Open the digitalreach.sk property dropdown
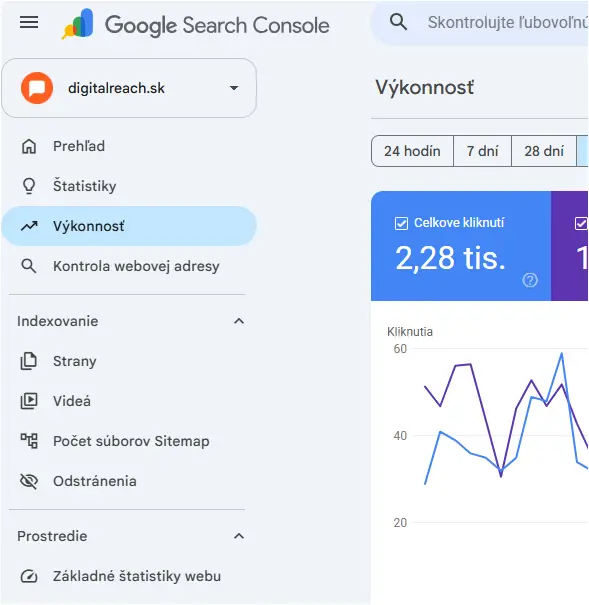The height and width of the screenshot is (605, 589). click(129, 88)
